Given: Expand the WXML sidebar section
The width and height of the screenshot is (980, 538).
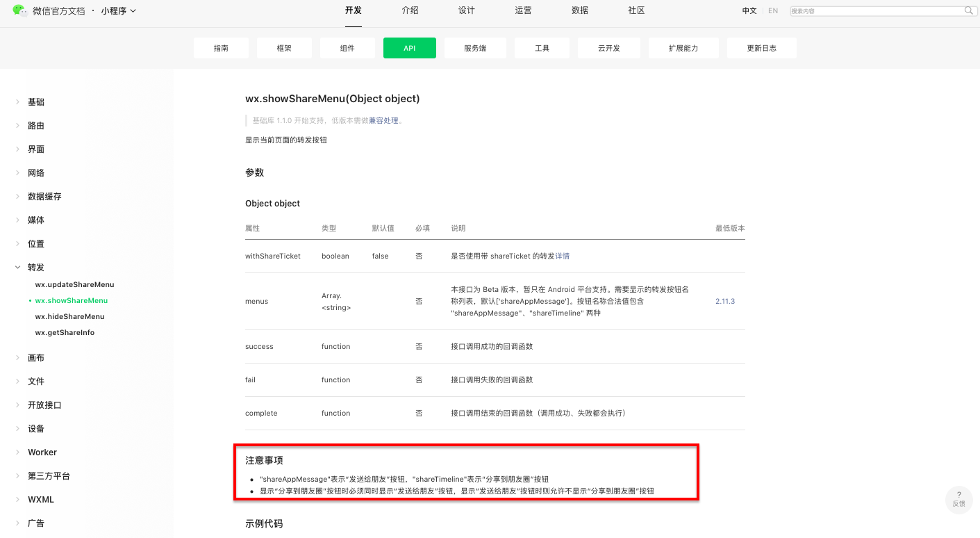Looking at the screenshot, I should click(40, 500).
